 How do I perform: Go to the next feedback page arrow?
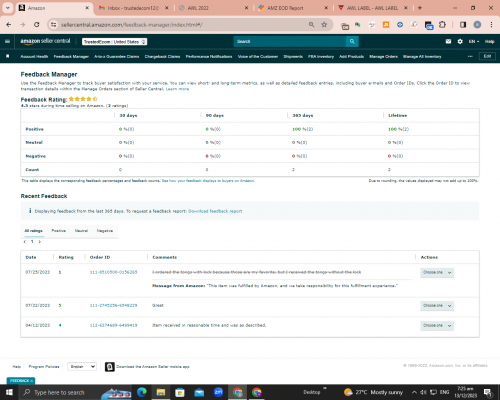40,242
